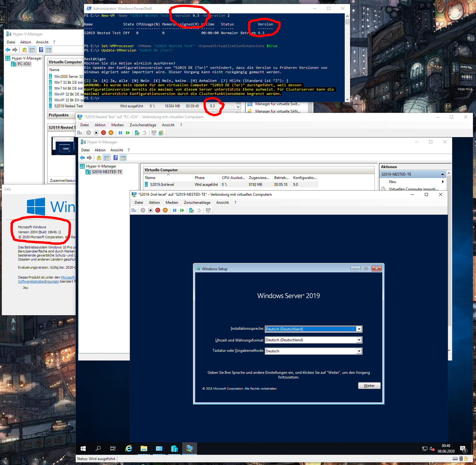The width and height of the screenshot is (476, 465).
Task: Click Revert icon in S2019 Nested Test toolbar
Action: click(144, 133)
